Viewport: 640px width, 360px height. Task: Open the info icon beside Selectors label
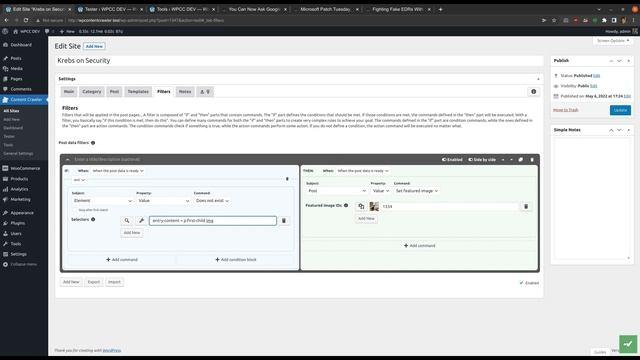(93, 220)
